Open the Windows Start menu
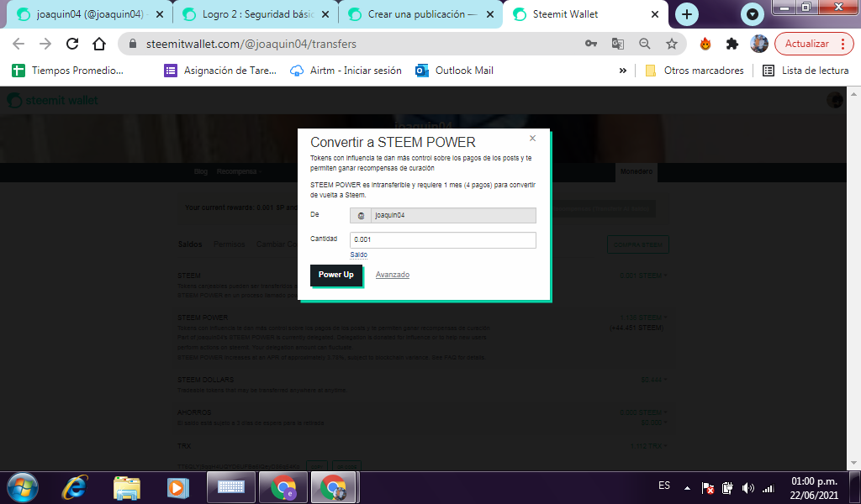The height and width of the screenshot is (504, 861). click(x=23, y=487)
